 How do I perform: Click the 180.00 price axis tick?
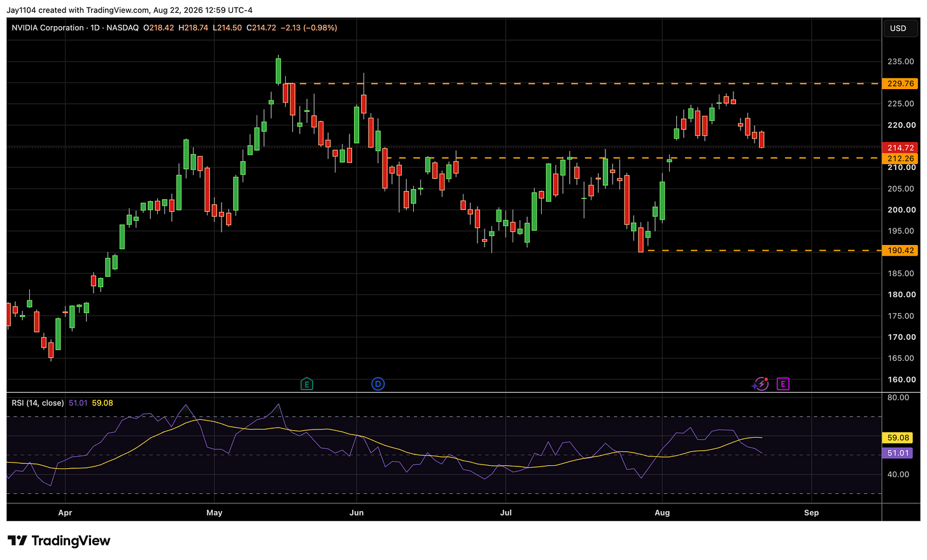pyautogui.click(x=901, y=295)
